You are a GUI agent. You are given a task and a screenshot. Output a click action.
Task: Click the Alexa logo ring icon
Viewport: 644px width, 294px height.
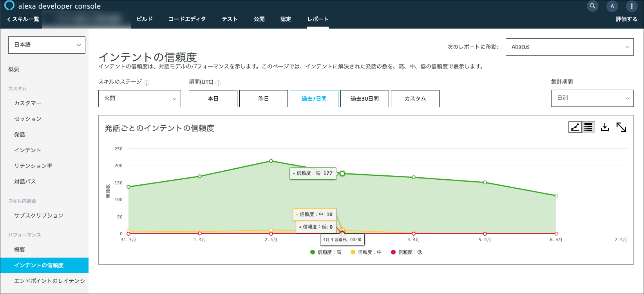(9, 6)
